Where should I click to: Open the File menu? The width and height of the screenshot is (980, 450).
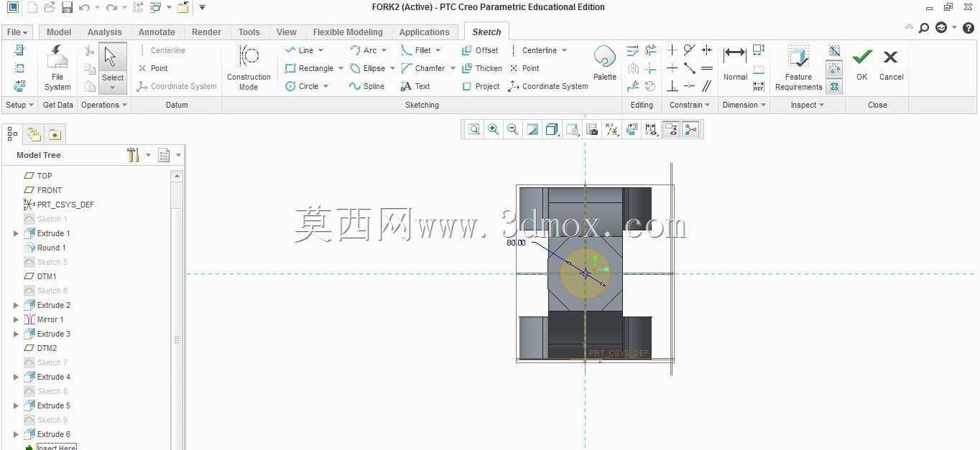tap(17, 32)
